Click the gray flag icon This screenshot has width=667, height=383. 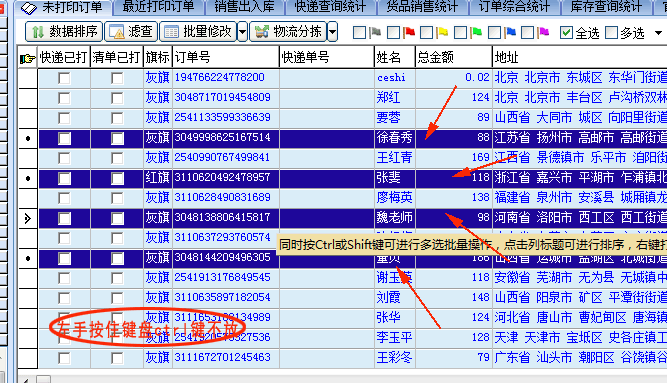[x=375, y=32]
